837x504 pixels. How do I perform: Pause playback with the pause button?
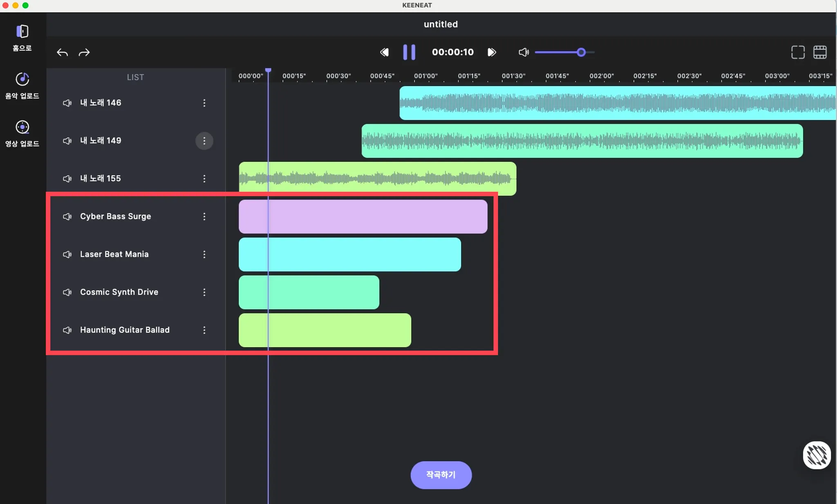click(409, 52)
